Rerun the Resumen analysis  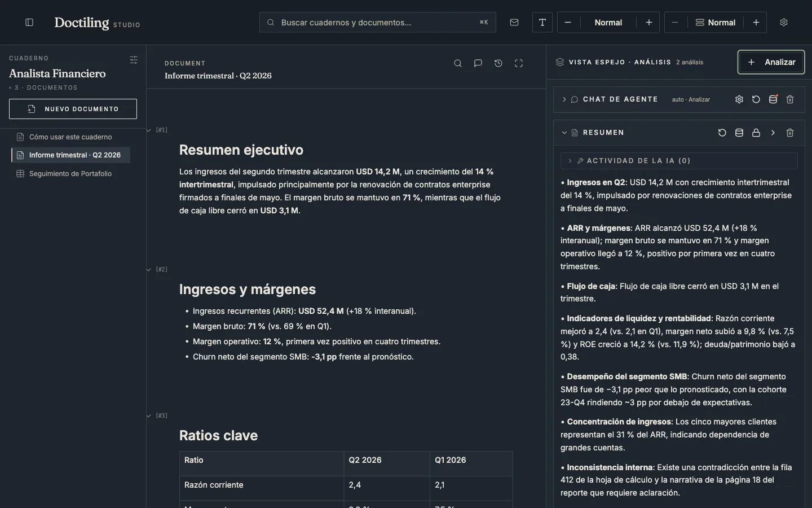pos(722,133)
